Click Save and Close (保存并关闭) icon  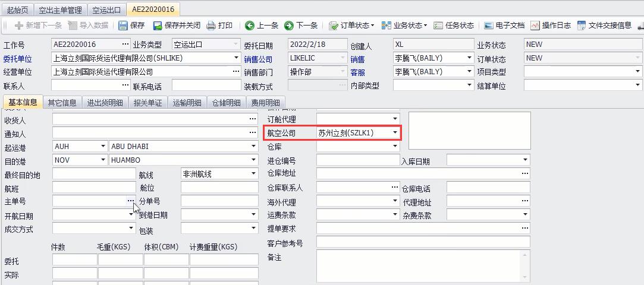coord(158,26)
